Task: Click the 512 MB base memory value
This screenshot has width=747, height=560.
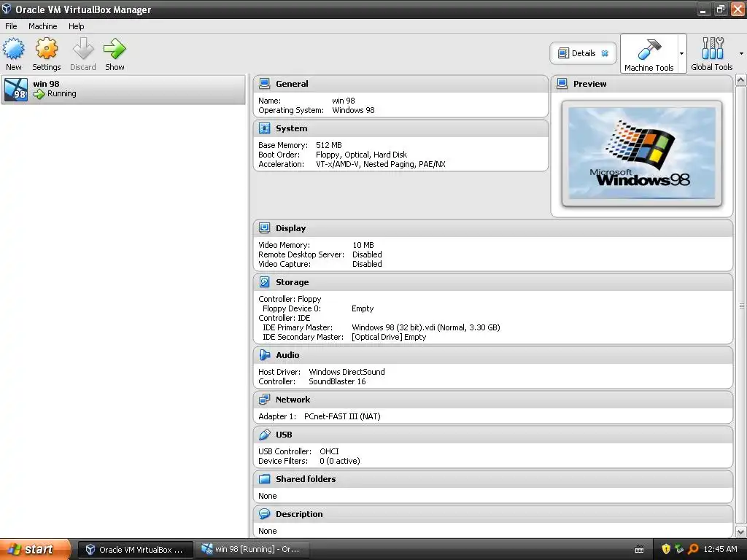Action: click(x=329, y=145)
